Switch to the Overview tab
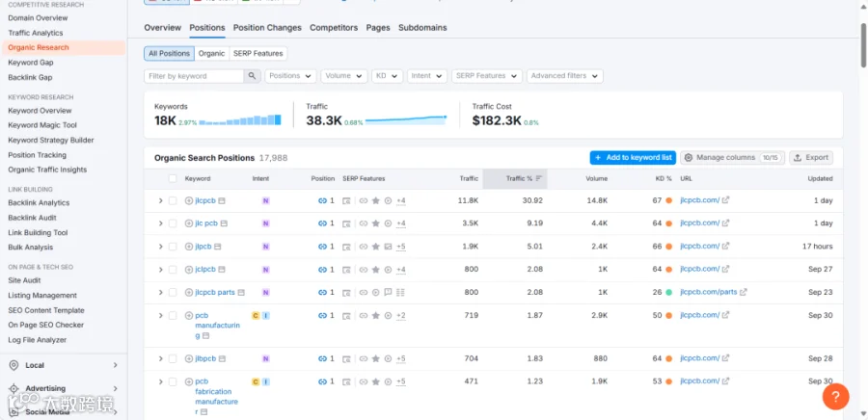The width and height of the screenshot is (868, 420). [x=162, y=28]
